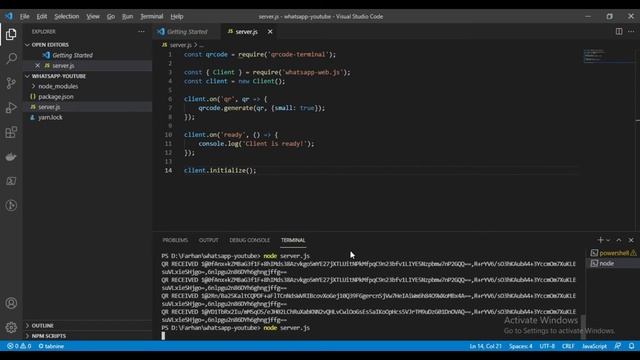Expand the NPM Scripts section

[49, 336]
